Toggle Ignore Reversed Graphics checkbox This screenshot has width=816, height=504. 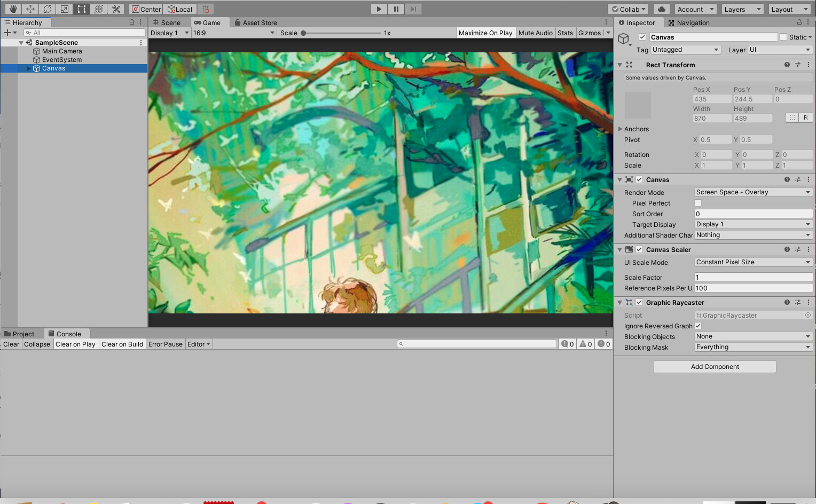click(x=698, y=326)
